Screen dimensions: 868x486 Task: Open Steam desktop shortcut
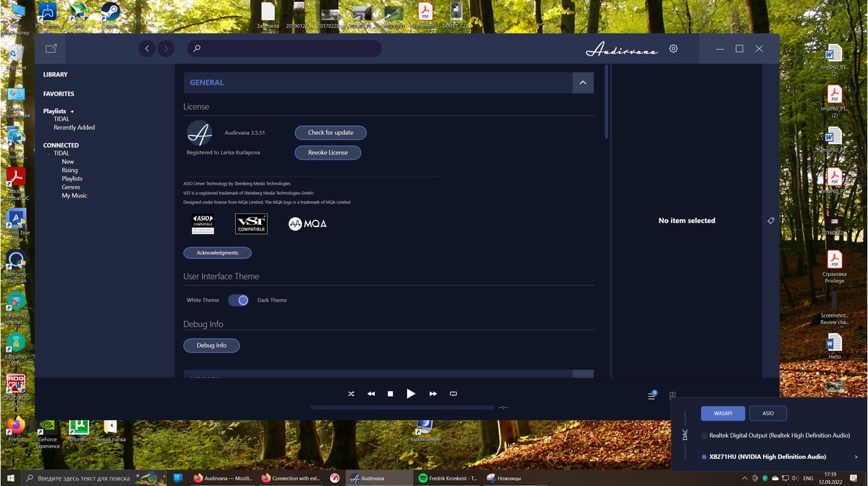(111, 15)
